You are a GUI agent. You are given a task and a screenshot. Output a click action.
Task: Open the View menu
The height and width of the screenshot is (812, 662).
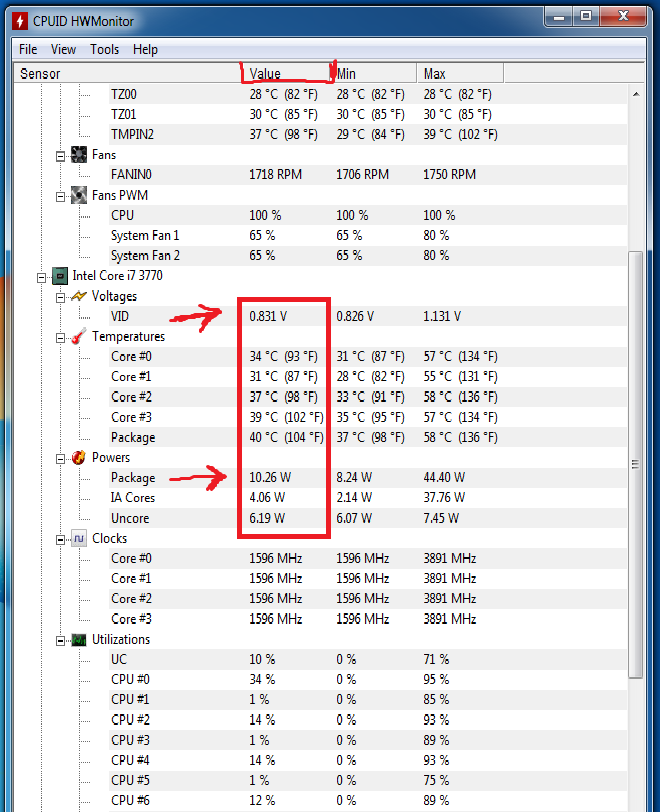[x=63, y=49]
